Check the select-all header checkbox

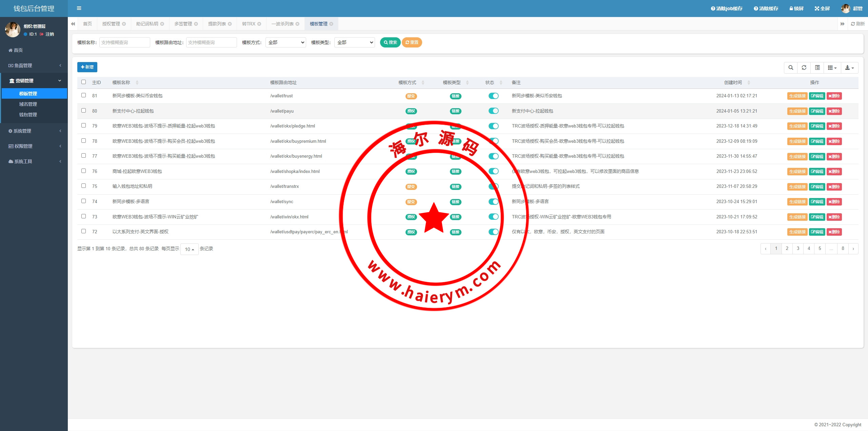[83, 82]
